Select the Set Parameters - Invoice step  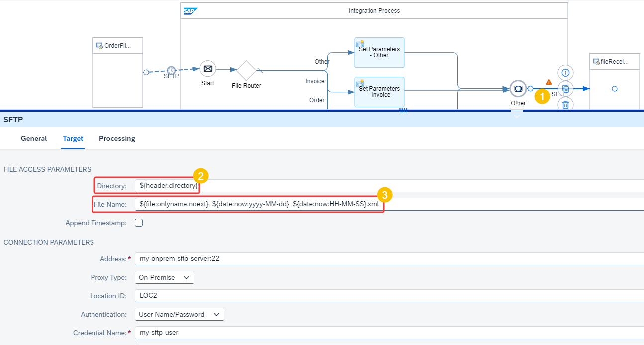click(379, 92)
